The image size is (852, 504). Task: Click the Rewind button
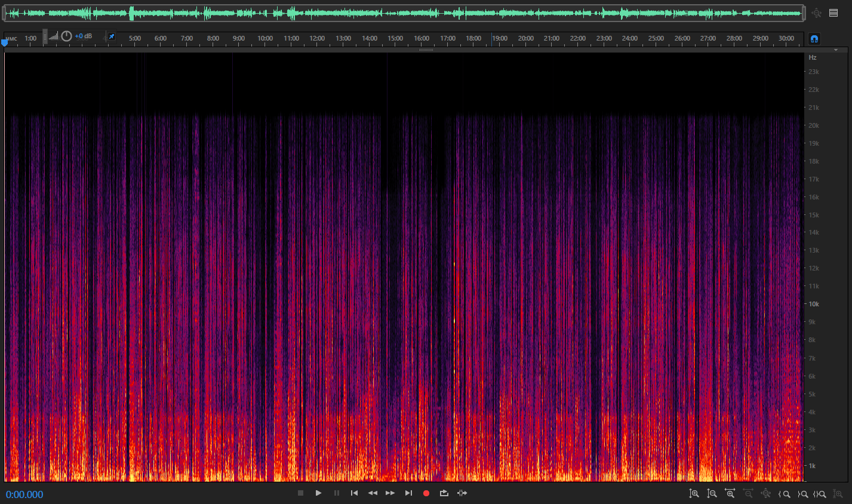click(x=373, y=493)
